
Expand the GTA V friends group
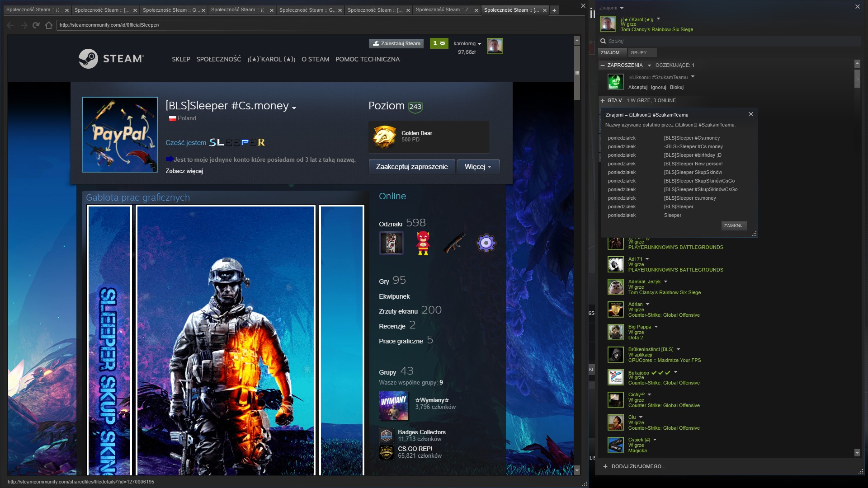tap(603, 101)
